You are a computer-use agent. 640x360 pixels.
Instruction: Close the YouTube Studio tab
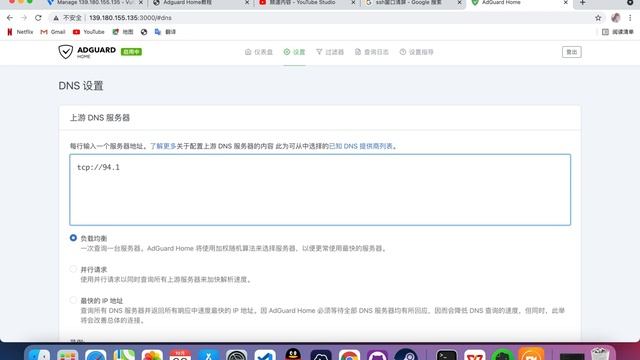353,3
